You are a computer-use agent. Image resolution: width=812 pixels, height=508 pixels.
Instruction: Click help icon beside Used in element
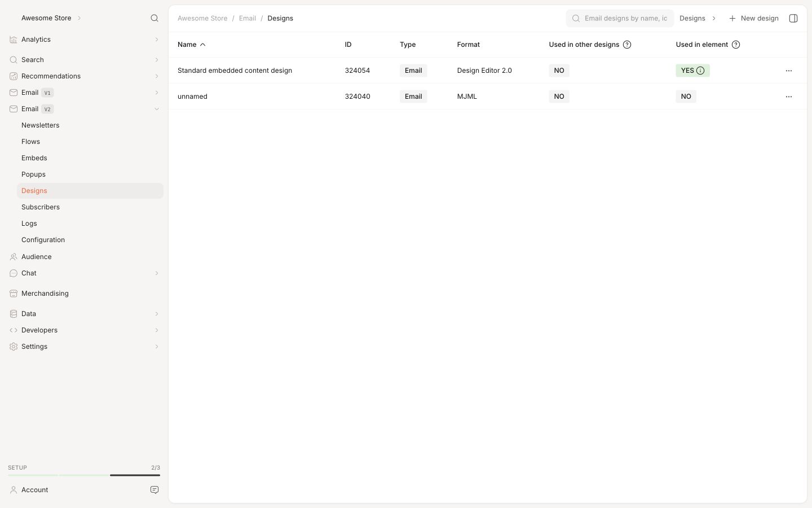click(x=736, y=45)
